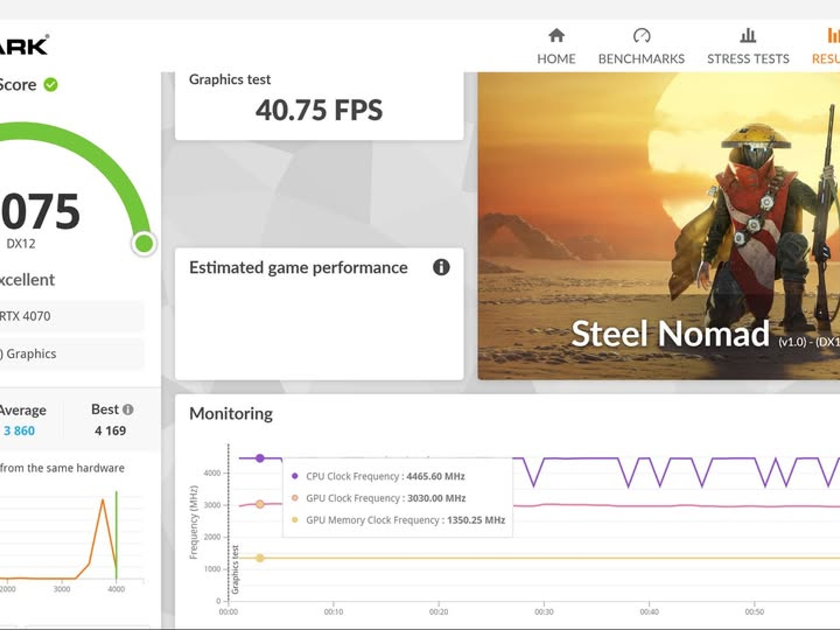Click the CPU Clock Frequency tooltip entry

click(378, 476)
